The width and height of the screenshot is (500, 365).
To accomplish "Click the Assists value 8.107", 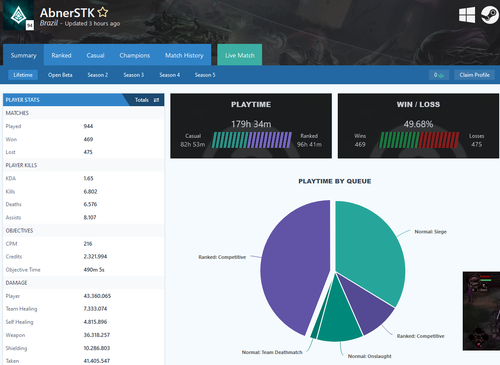I will point(90,218).
